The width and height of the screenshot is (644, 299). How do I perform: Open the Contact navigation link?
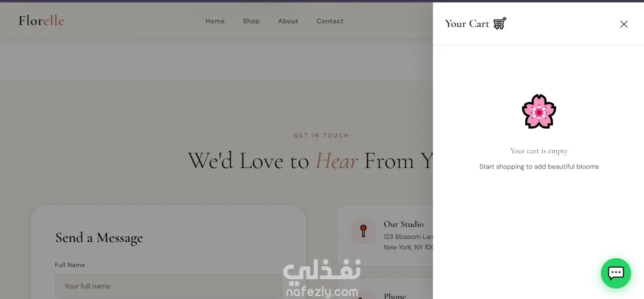coord(330,21)
